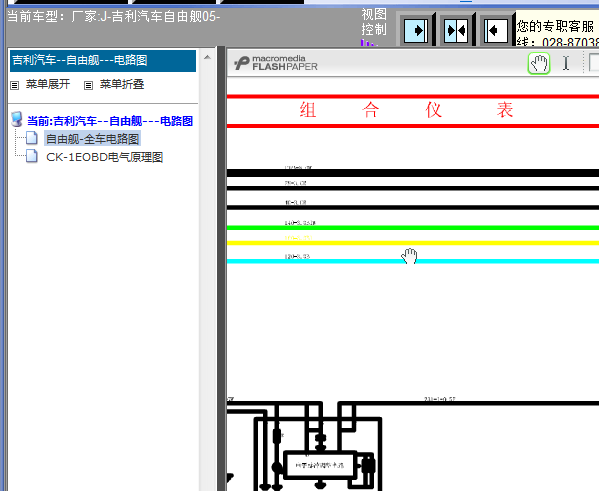This screenshot has width=599, height=491.
Task: Click the 当前车型 vehicle model text
Action: pyautogui.click(x=113, y=17)
